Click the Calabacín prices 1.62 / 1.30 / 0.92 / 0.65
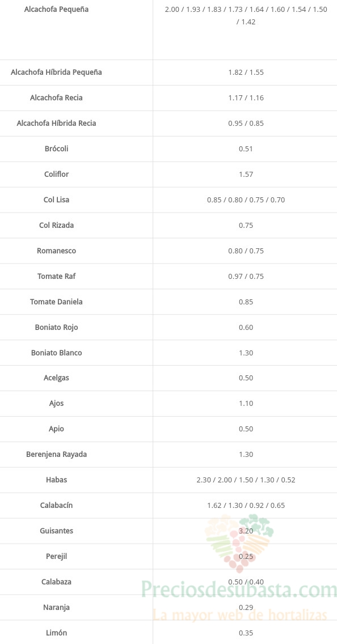 246,505
